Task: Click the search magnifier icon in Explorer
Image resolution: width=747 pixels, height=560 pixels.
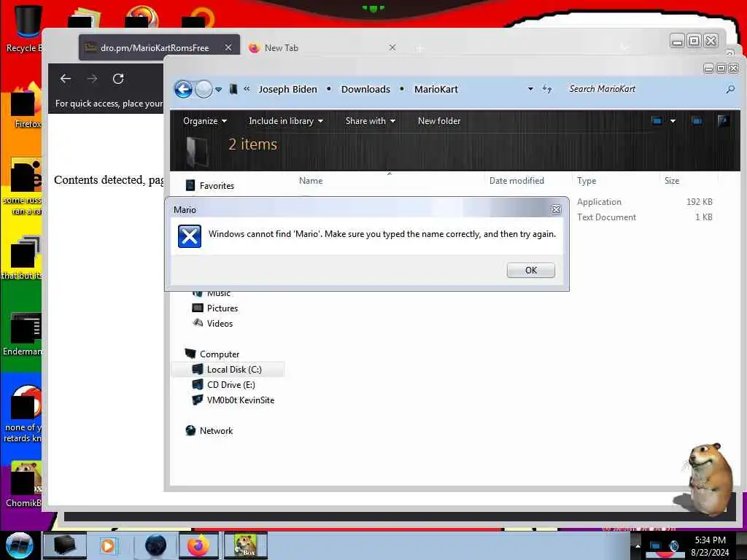Action: coord(729,89)
